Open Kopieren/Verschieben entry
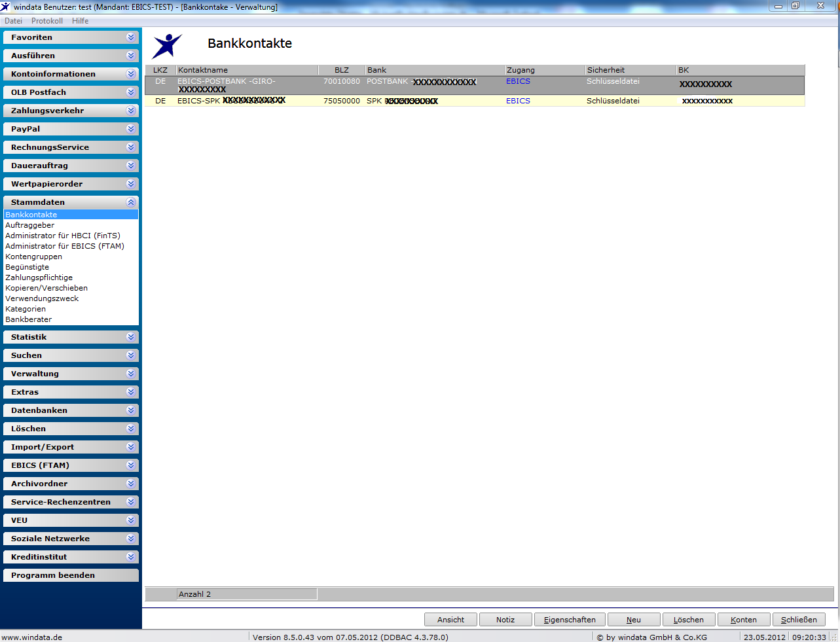 point(46,288)
